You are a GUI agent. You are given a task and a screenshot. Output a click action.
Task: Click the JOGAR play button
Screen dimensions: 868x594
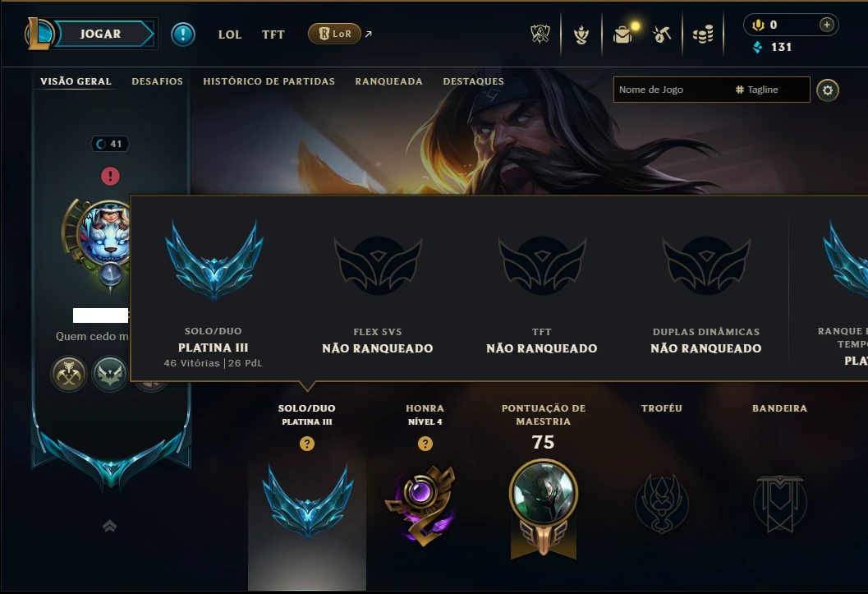101,34
